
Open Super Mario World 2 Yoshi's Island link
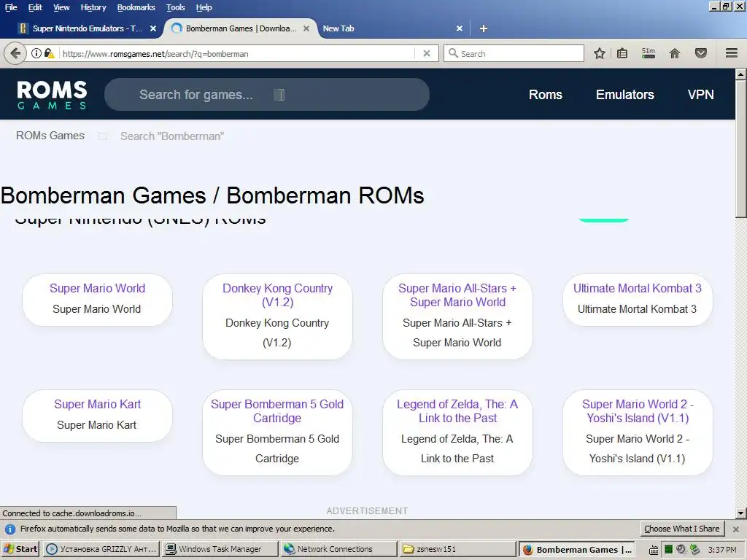638,411
